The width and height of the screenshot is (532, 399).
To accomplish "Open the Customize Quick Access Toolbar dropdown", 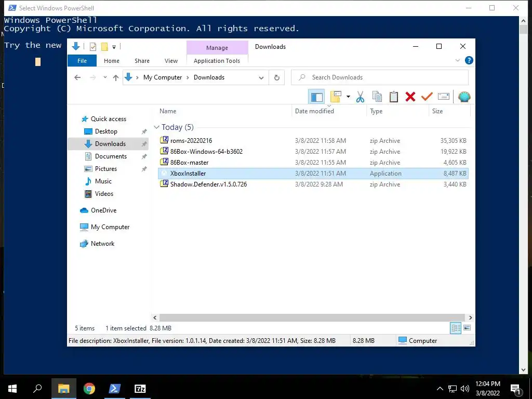I will pyautogui.click(x=114, y=47).
